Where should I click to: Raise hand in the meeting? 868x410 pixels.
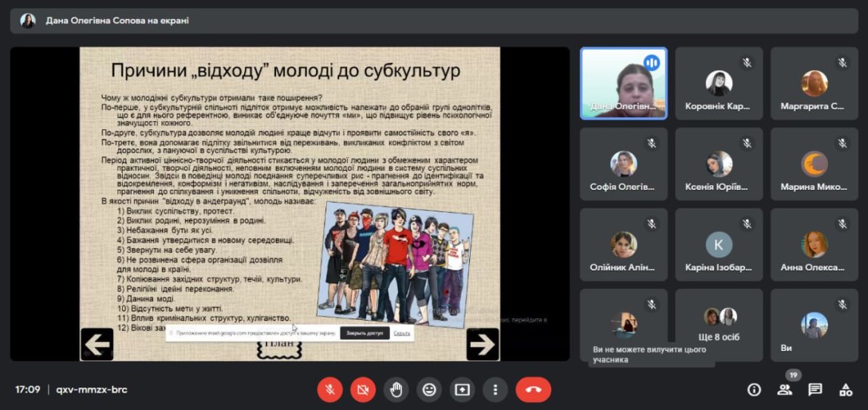click(396, 389)
